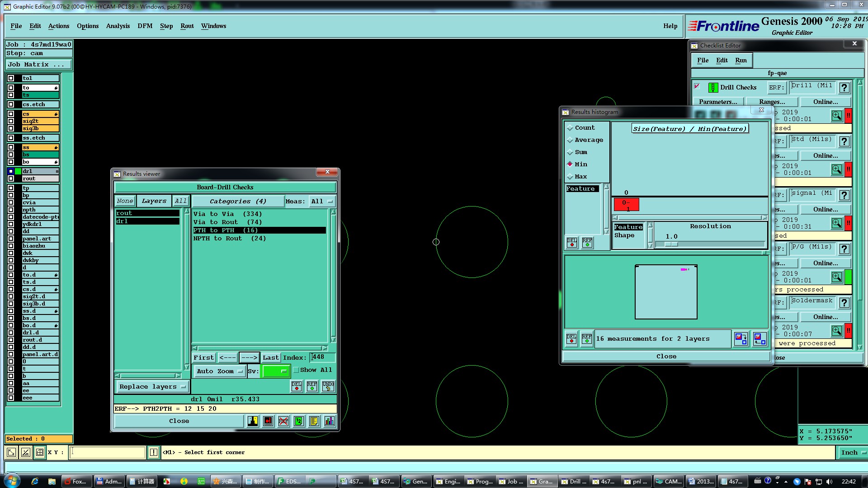The image size is (868, 488).
Task: Click the Resolution slider in histogram
Action: coord(671,244)
